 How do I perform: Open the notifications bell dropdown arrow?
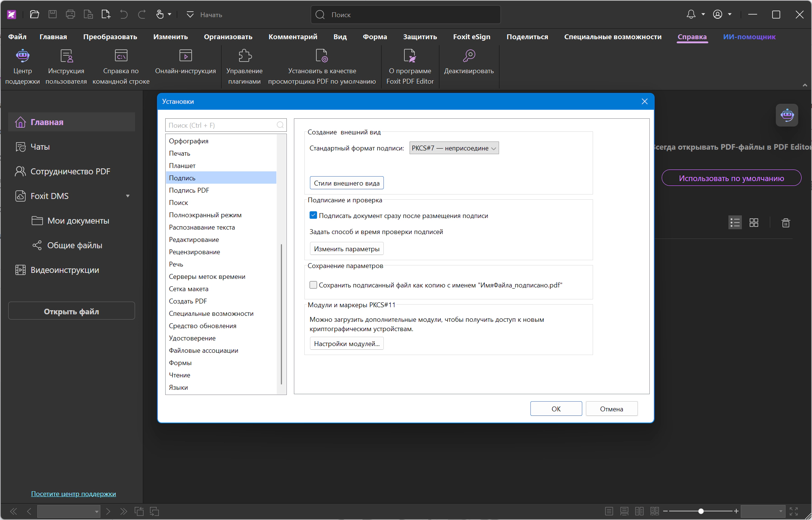703,15
